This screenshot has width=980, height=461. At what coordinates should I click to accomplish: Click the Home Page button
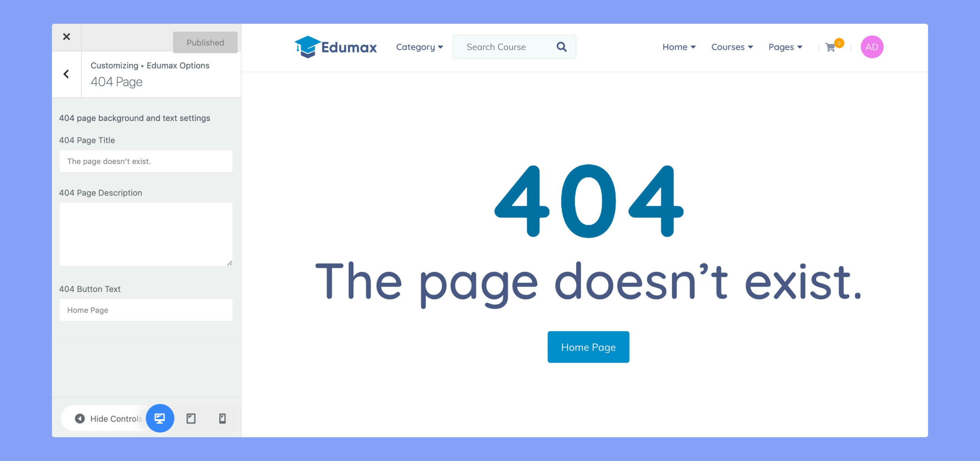[x=588, y=347]
